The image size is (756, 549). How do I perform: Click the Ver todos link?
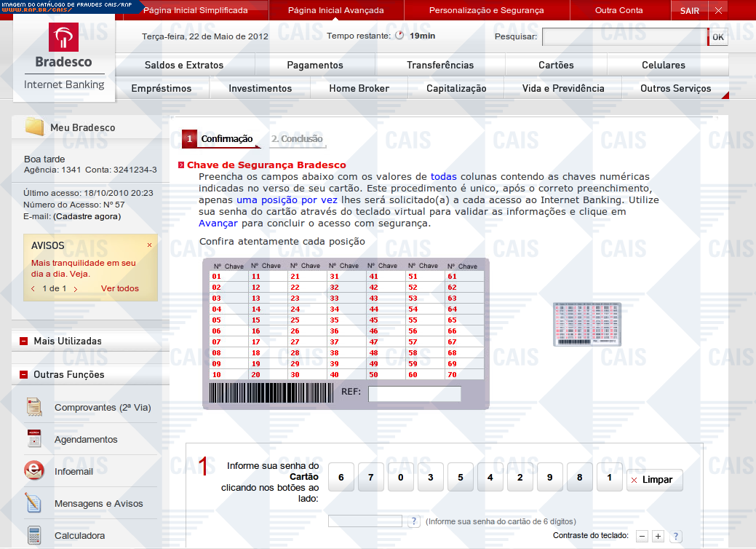point(119,288)
